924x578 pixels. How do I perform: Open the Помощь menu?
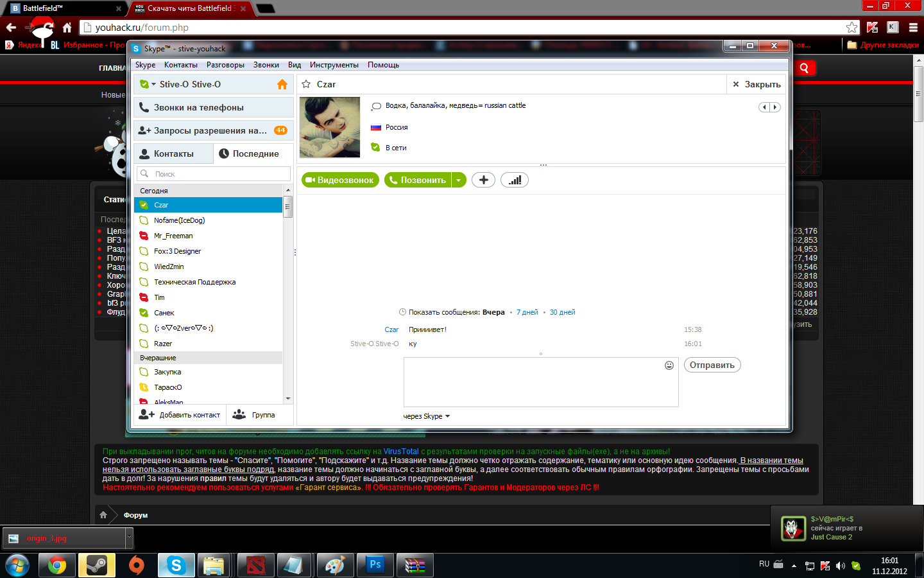click(x=383, y=65)
